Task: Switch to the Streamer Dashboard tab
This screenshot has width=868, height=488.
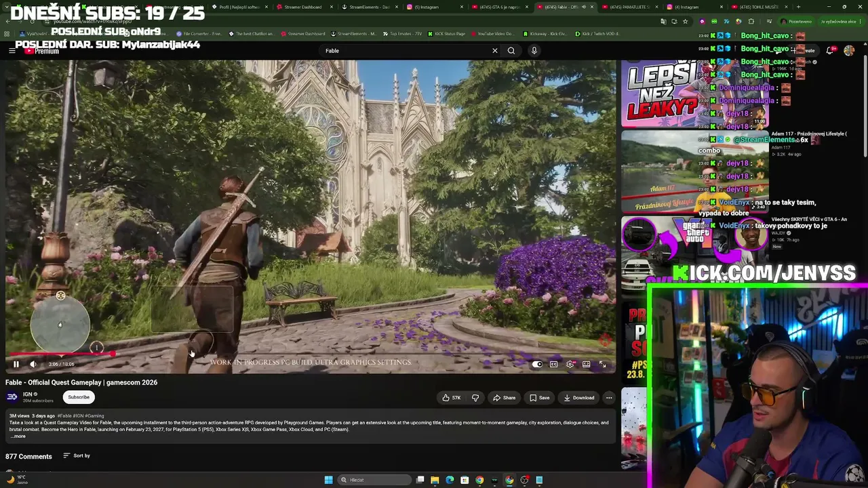Action: click(x=304, y=7)
